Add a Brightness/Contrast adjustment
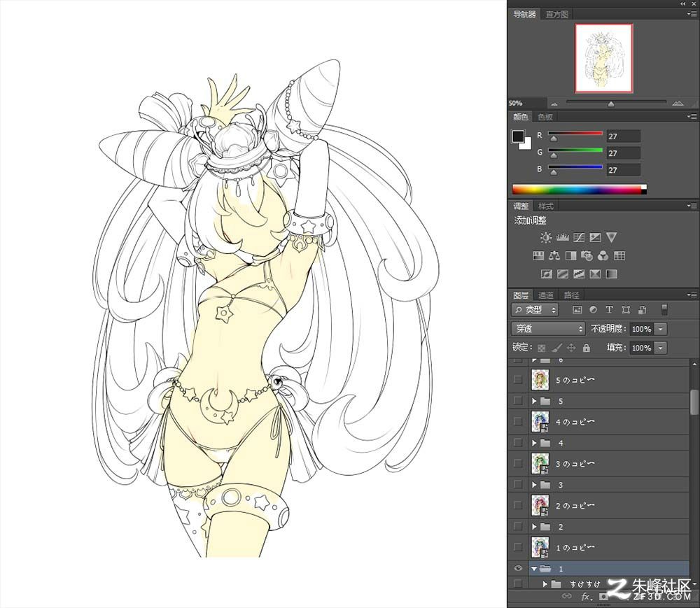 pos(546,237)
